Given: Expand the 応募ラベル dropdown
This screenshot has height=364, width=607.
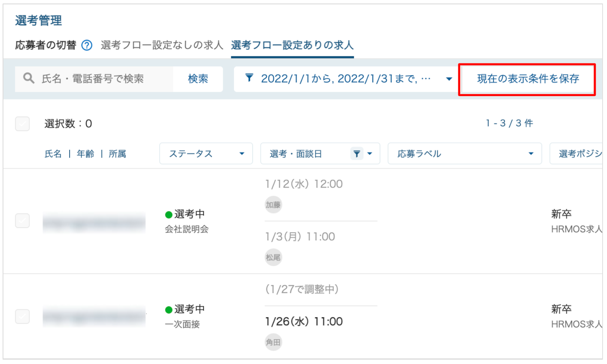Looking at the screenshot, I should pyautogui.click(x=465, y=154).
